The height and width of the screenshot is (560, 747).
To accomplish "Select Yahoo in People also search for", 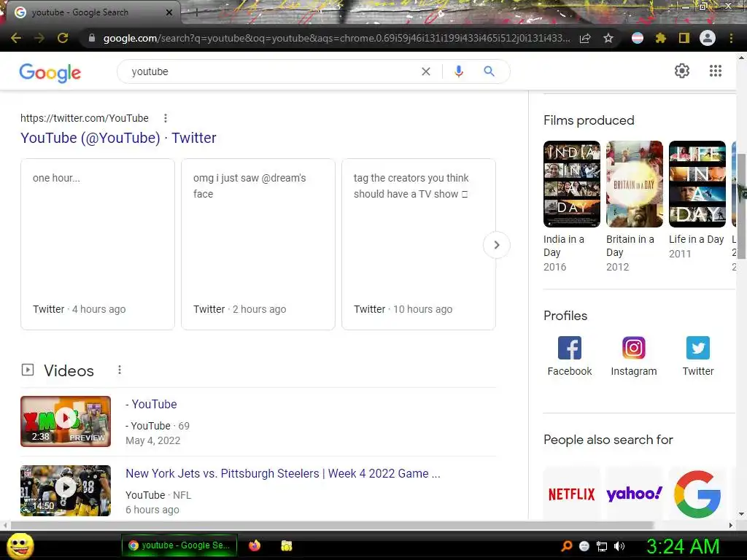I will click(635, 494).
